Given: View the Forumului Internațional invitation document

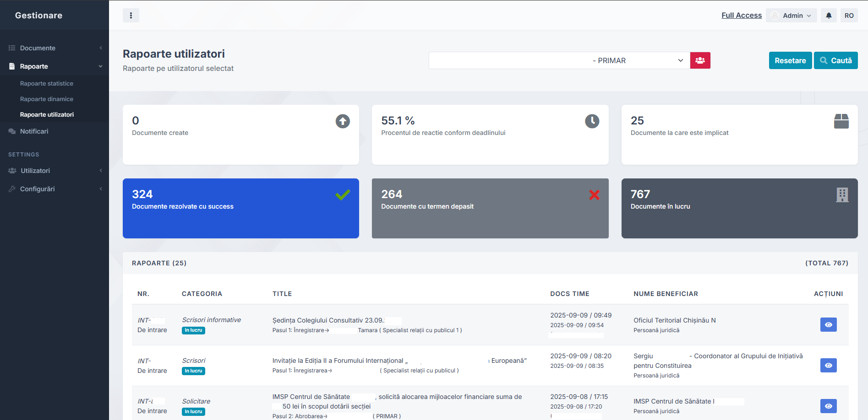Looking at the screenshot, I should [x=828, y=366].
